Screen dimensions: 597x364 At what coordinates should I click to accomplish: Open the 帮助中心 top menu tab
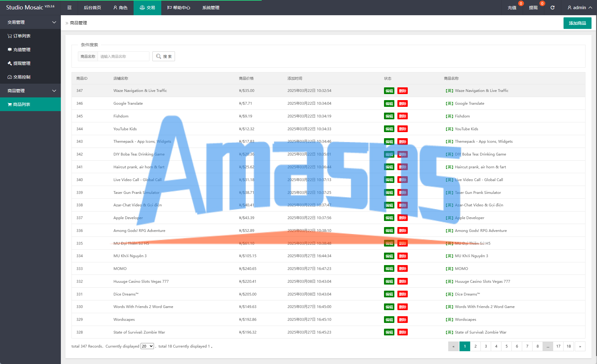coord(179,8)
